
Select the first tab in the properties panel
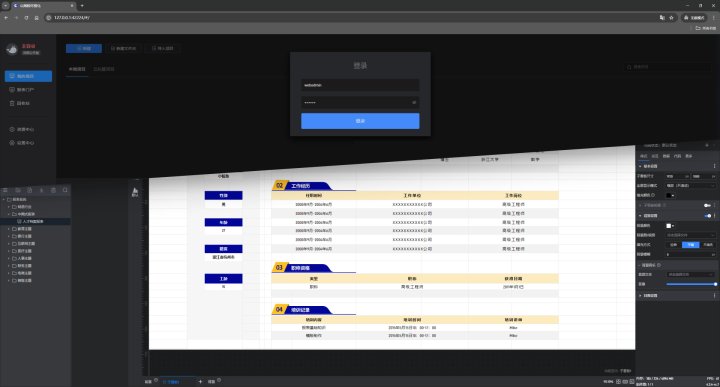point(644,156)
